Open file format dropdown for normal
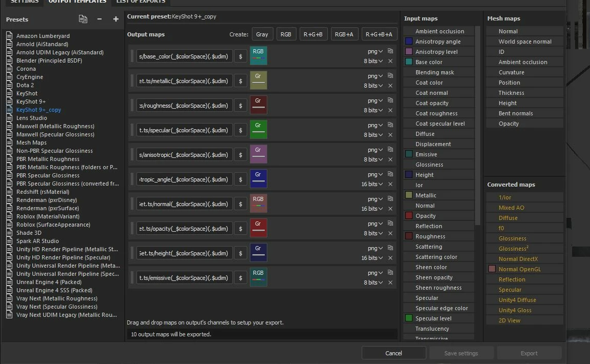The width and height of the screenshot is (590, 364). [375, 199]
